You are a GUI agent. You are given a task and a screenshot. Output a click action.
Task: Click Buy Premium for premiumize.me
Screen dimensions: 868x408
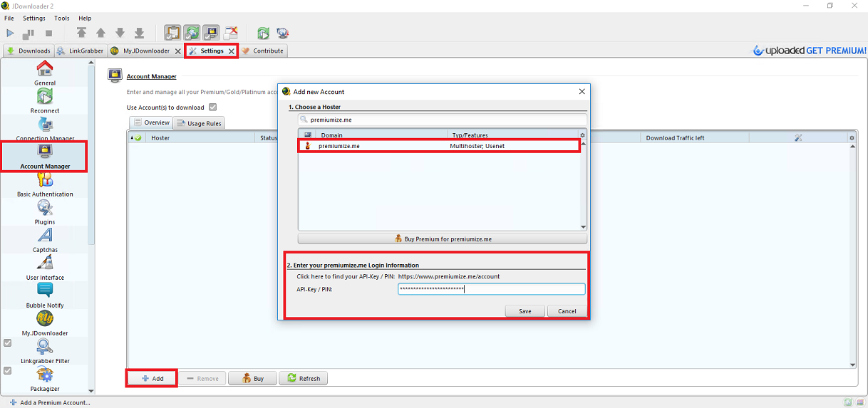443,239
